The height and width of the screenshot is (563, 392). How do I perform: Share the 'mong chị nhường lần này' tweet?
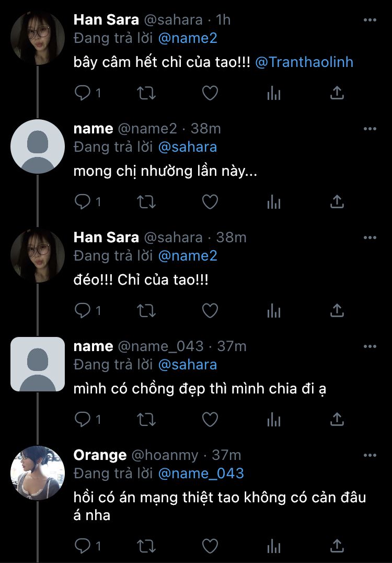[338, 202]
